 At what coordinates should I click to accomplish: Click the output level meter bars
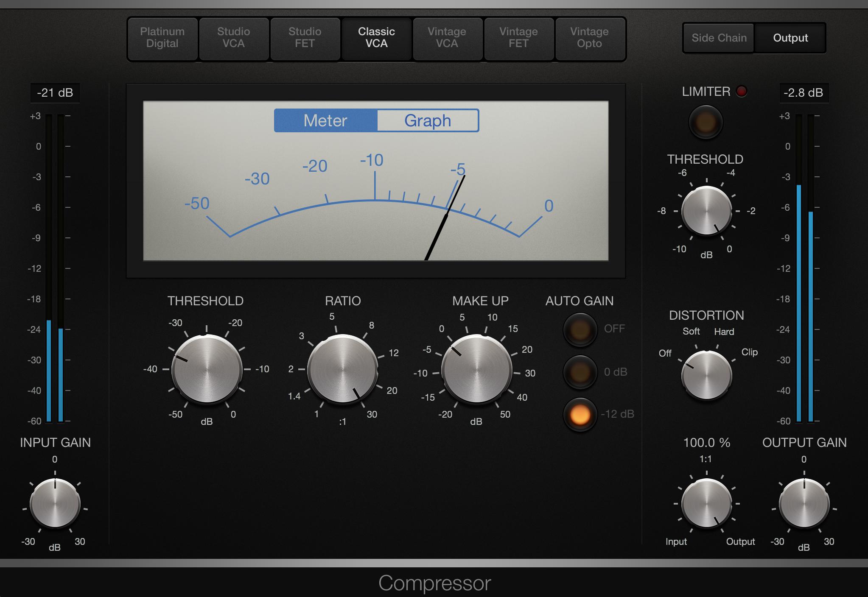coord(804,268)
